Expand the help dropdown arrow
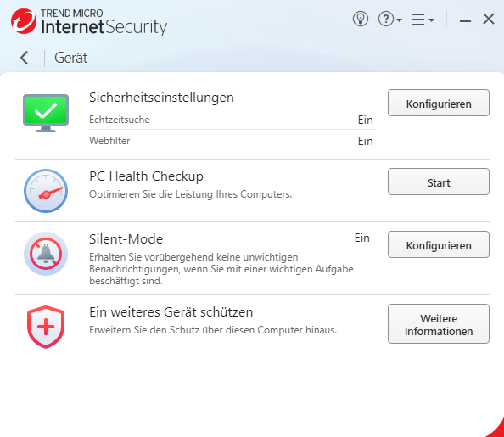 (x=400, y=20)
